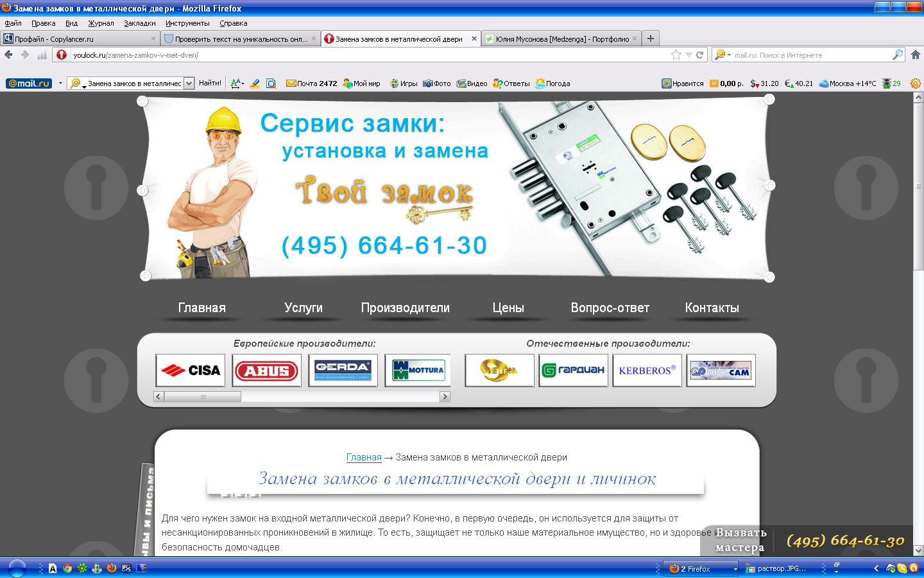
Task: Open the address bar history dropdown arrow
Action: coord(689,55)
